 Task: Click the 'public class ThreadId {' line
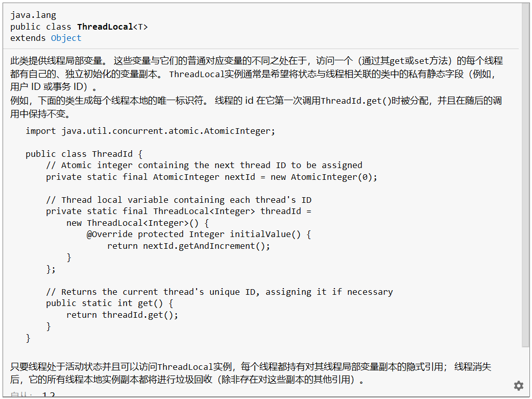point(84,154)
